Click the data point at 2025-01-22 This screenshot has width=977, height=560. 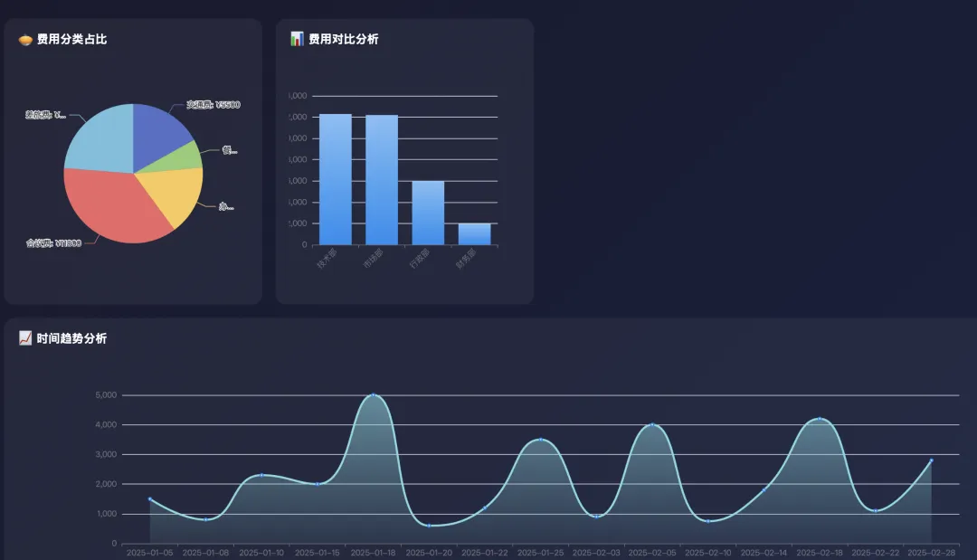click(485, 508)
